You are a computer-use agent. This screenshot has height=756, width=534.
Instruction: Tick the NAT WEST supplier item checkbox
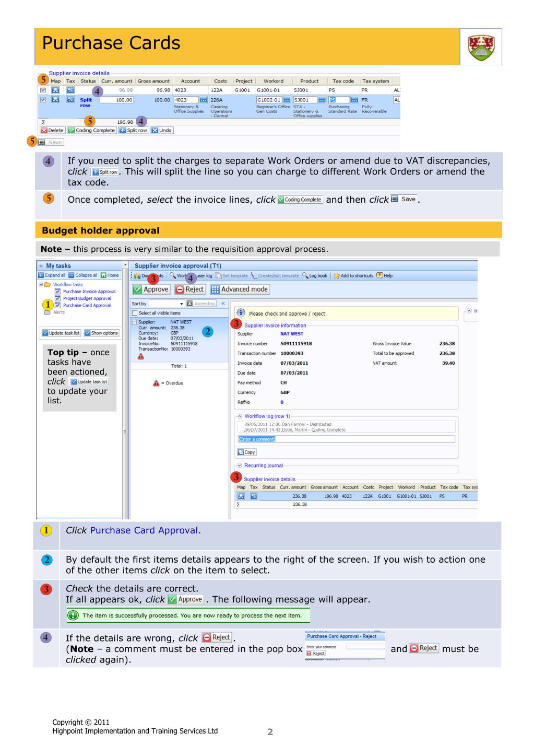point(135,323)
